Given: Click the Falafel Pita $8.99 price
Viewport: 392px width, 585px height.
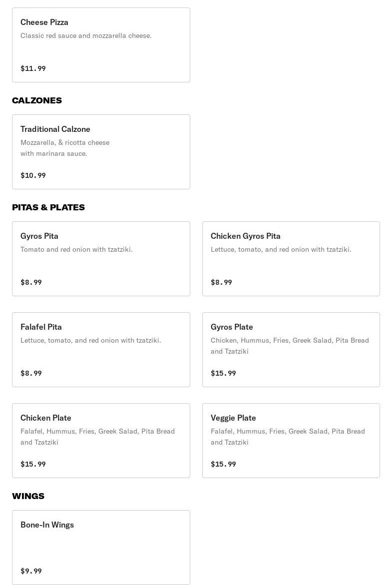Looking at the screenshot, I should pyautogui.click(x=31, y=373).
